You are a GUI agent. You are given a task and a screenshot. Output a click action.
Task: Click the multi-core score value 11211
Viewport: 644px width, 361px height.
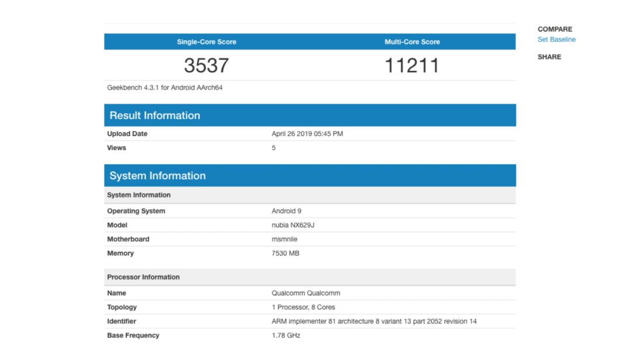(412, 65)
